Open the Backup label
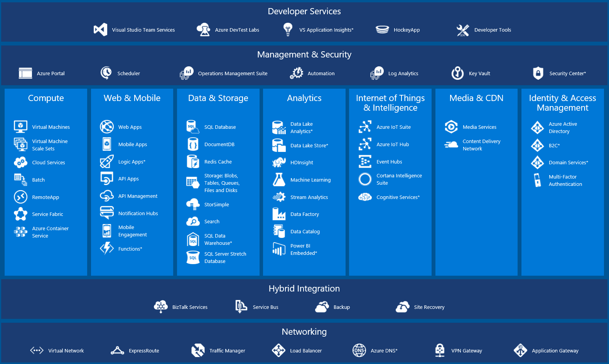 click(341, 307)
